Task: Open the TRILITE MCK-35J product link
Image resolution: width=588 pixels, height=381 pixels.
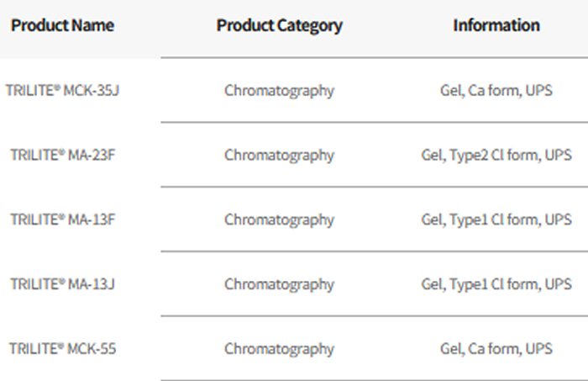Action: point(62,90)
